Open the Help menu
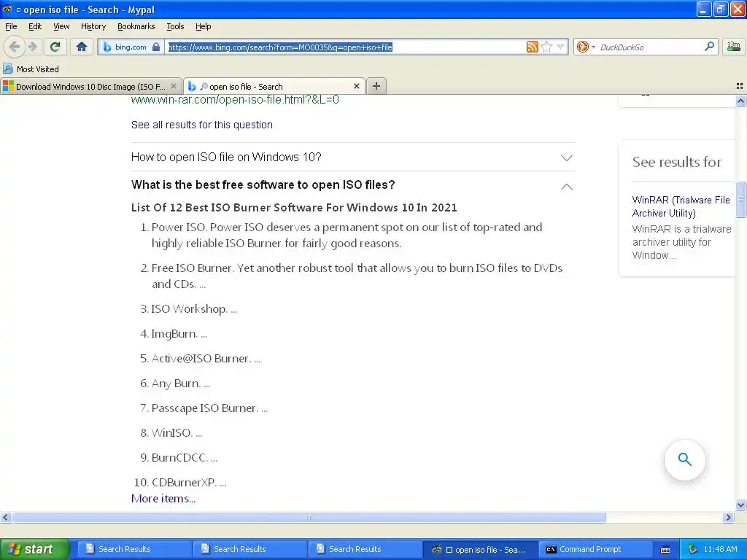 pos(204,26)
